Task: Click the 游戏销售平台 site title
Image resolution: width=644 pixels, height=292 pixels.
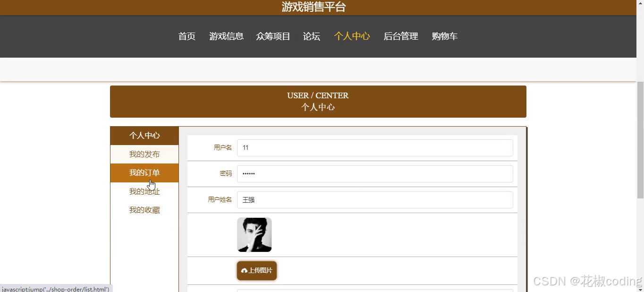Action: pyautogui.click(x=314, y=7)
